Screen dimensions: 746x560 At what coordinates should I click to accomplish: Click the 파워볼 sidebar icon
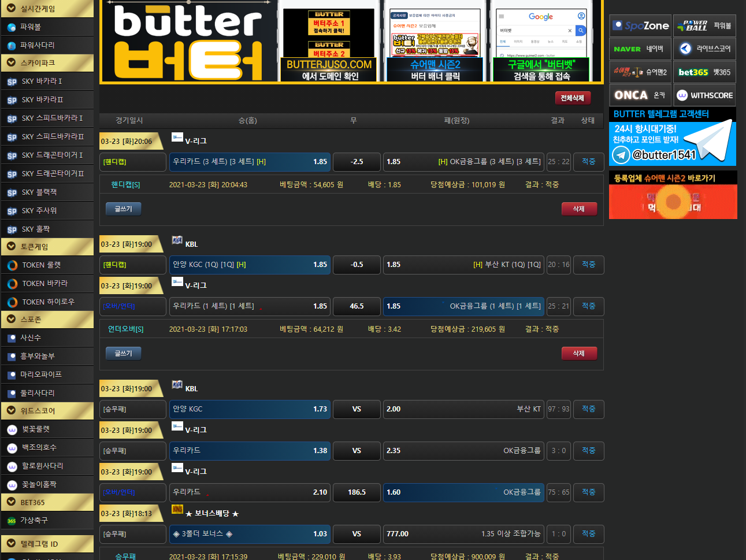[x=12, y=27]
